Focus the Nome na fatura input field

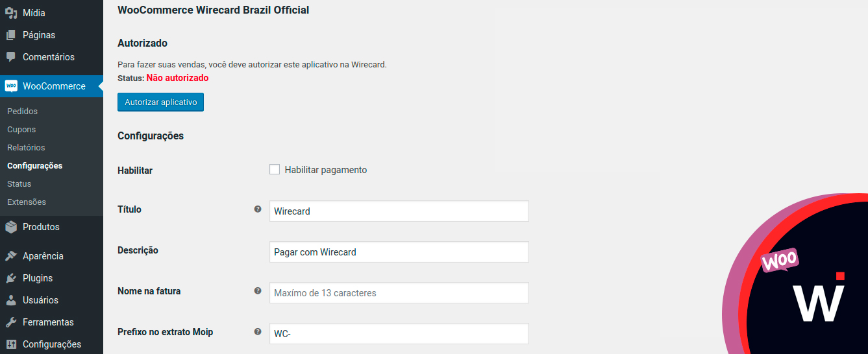[x=399, y=293]
